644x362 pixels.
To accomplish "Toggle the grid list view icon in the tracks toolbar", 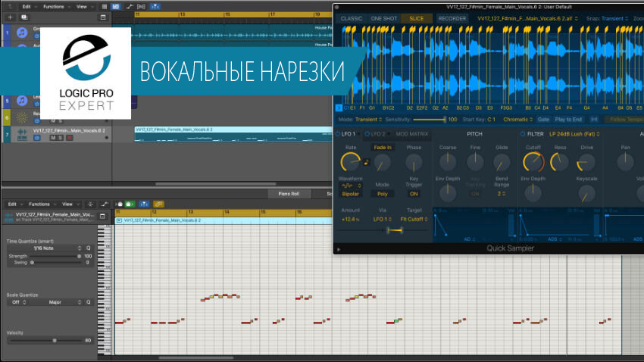I will tap(105, 7).
